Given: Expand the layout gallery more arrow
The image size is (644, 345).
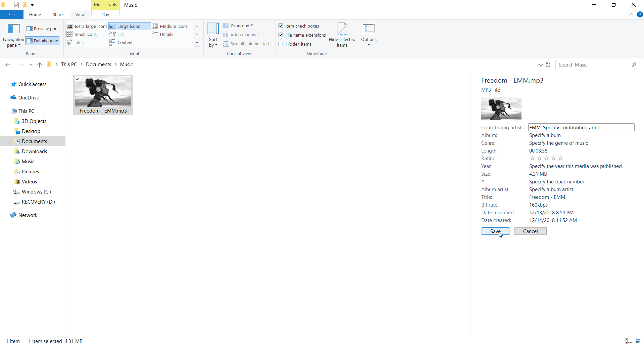Looking at the screenshot, I should click(197, 43).
